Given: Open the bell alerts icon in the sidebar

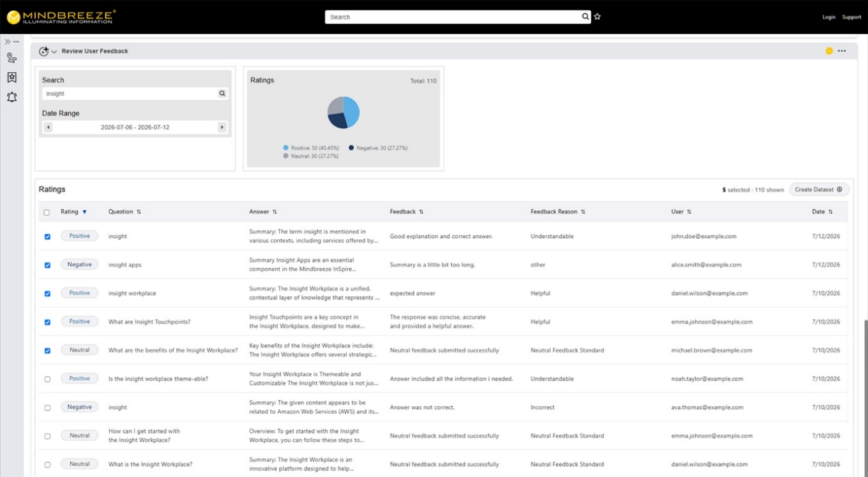Looking at the screenshot, I should [11, 97].
